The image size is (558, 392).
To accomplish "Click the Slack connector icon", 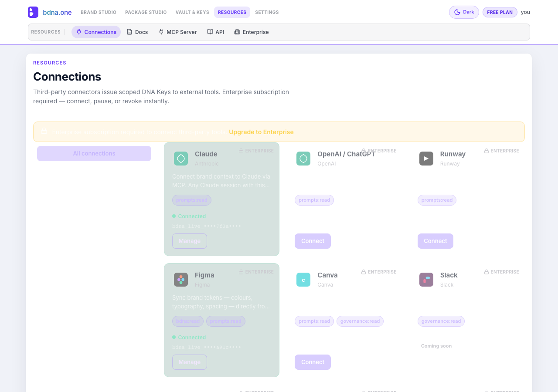I will click(x=426, y=280).
